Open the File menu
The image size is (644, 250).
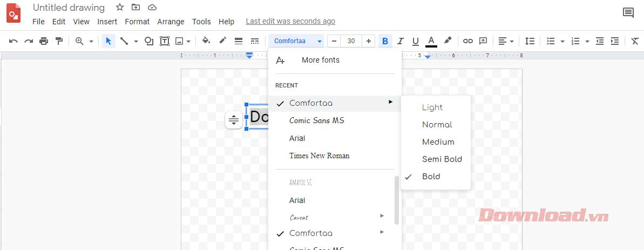tap(39, 22)
